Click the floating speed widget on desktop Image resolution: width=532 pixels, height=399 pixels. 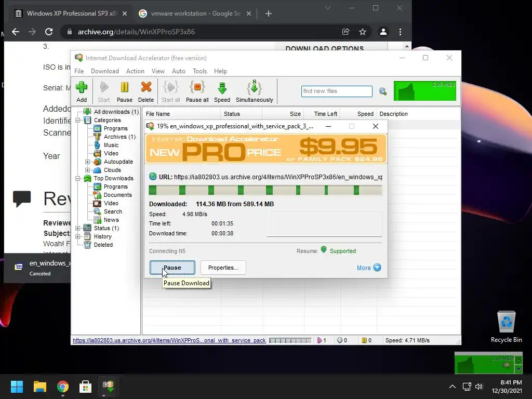click(488, 363)
